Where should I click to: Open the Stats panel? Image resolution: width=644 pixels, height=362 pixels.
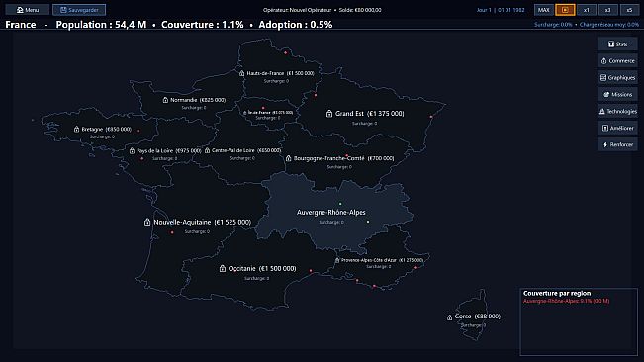[617, 44]
